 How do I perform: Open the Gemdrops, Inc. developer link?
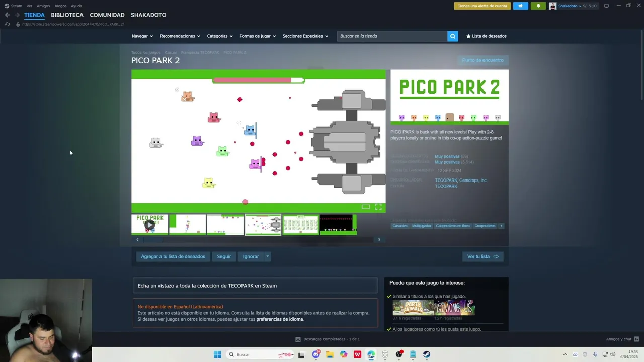473,180
